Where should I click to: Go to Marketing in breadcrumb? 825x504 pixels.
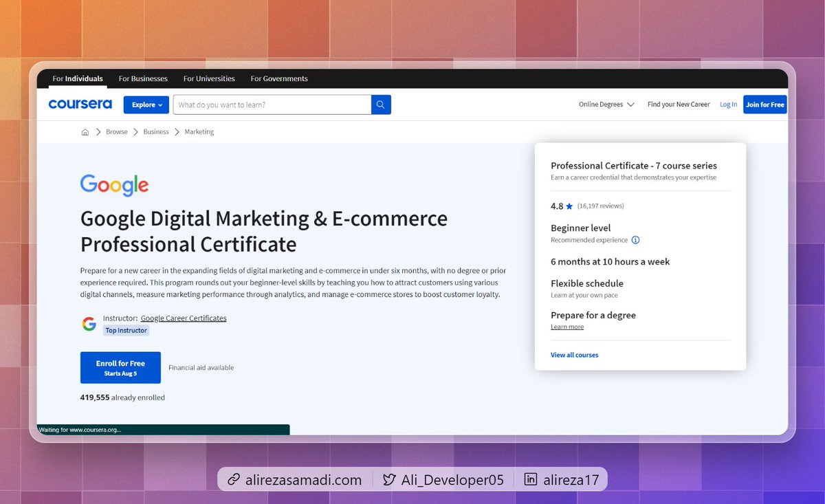(199, 132)
